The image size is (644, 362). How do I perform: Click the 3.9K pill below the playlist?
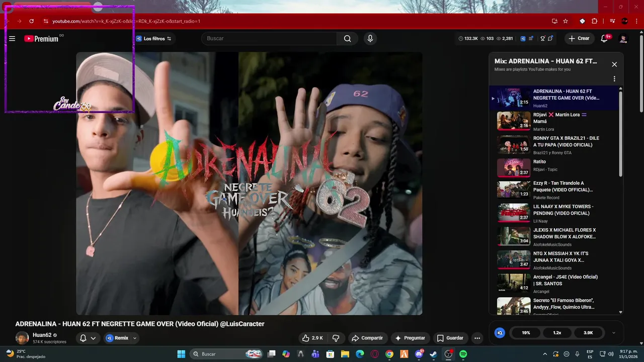point(588,333)
